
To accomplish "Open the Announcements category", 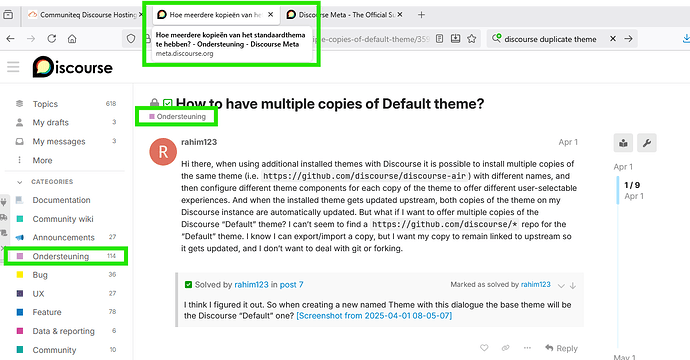I will click(63, 237).
